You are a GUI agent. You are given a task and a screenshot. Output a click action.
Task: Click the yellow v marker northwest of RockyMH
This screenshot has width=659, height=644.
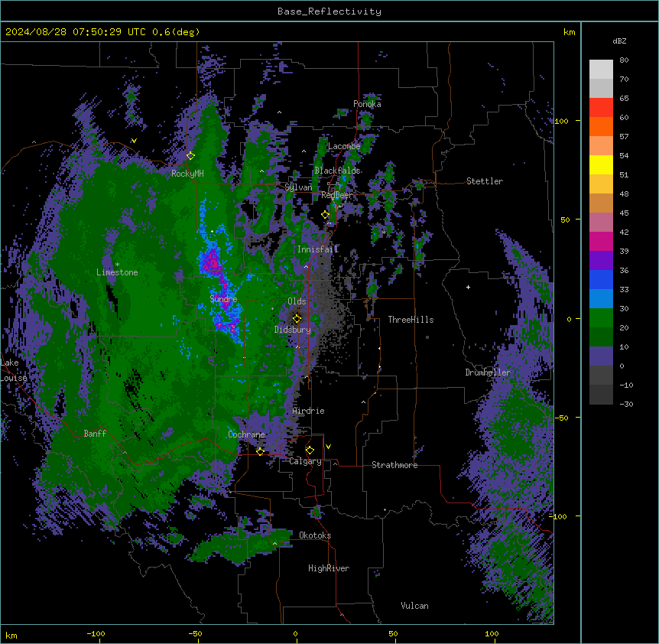coord(134,141)
